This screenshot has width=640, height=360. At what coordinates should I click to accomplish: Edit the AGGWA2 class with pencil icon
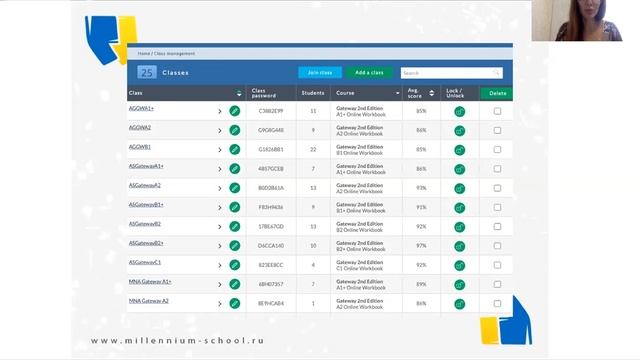[x=235, y=130]
